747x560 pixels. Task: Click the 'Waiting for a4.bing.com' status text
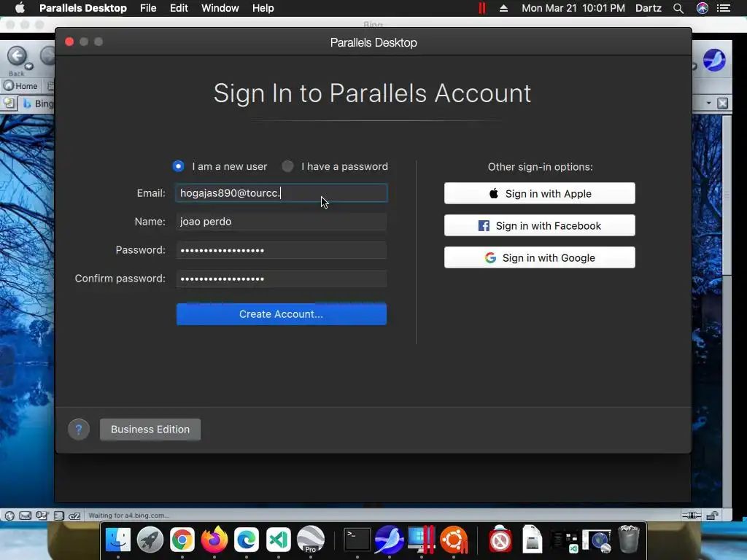(x=128, y=516)
